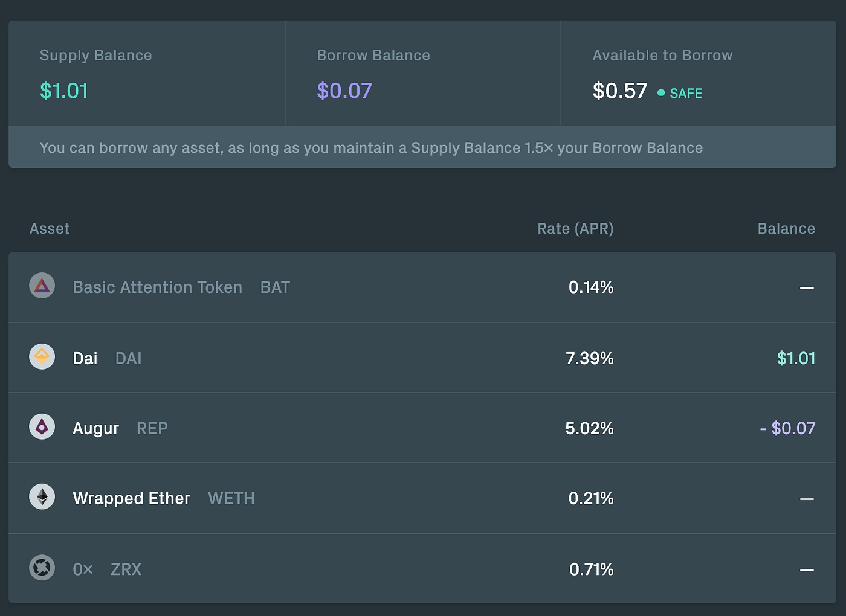Viewport: 846px width, 616px height.
Task: Click the Dai coin icon
Action: click(x=42, y=357)
